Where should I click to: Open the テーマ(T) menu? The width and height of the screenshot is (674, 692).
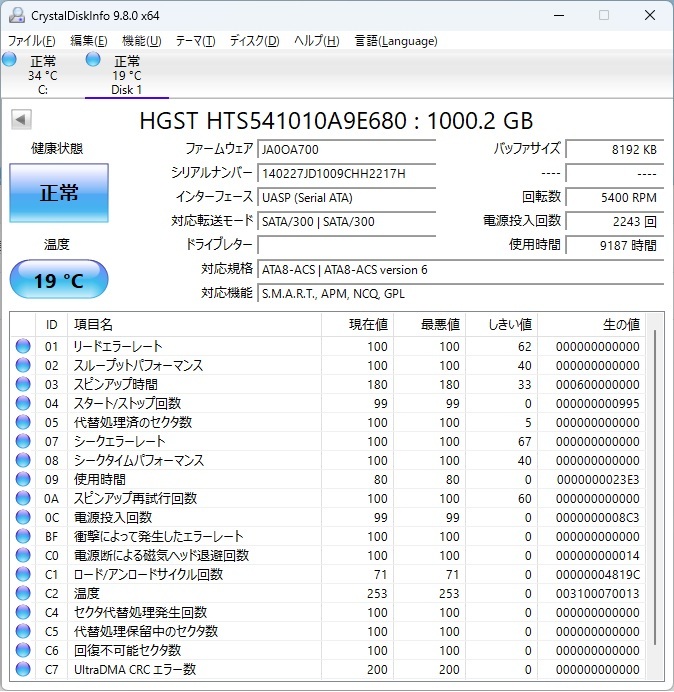pyautogui.click(x=196, y=41)
